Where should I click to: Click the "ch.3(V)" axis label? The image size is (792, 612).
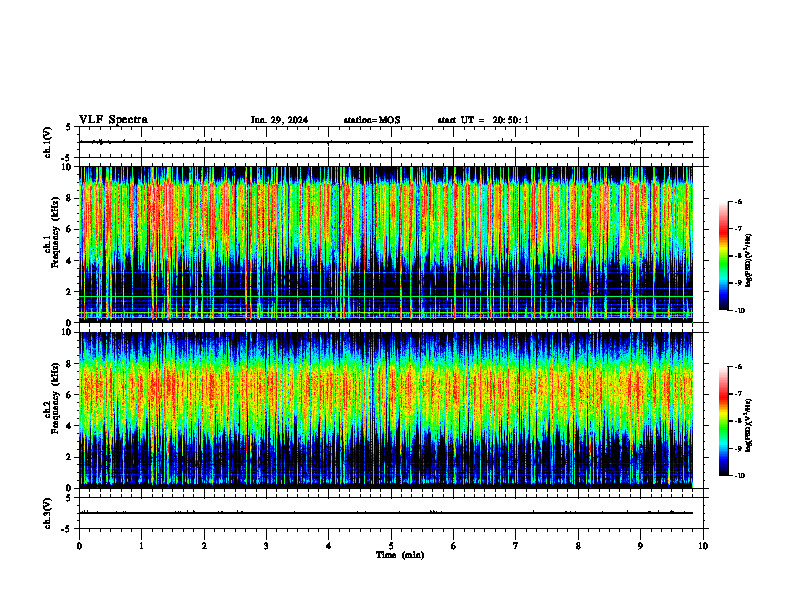[x=48, y=513]
